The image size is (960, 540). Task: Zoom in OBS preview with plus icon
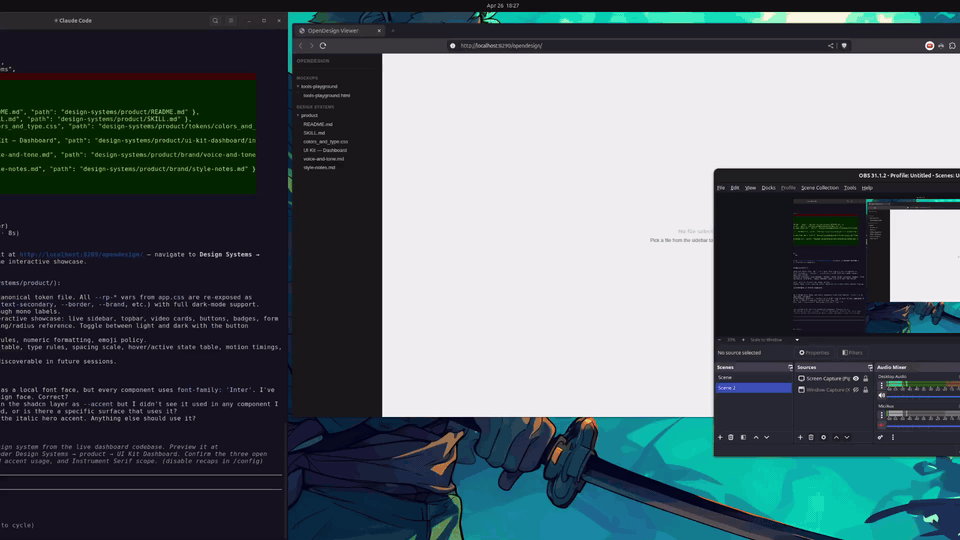[743, 340]
